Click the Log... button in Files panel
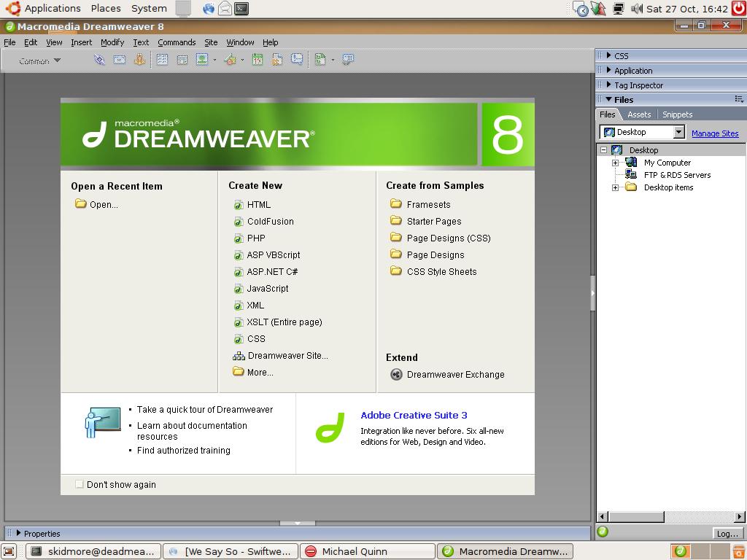Viewport: 747px width, 560px height. (727, 533)
